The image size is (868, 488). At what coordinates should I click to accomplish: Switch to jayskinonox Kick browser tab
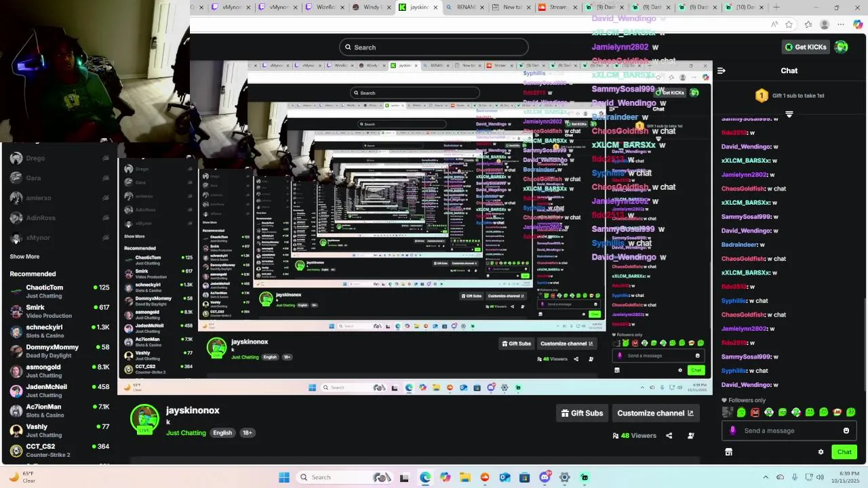[x=419, y=7]
